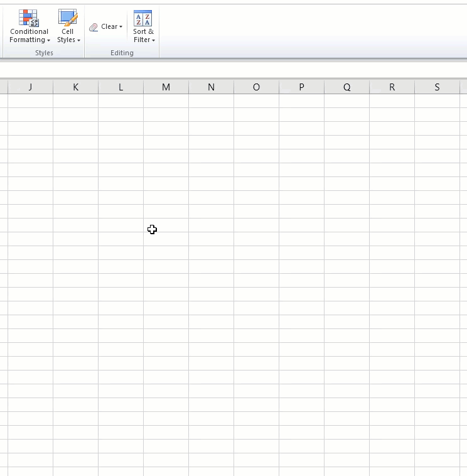Expand the Conditional Formatting dropdown arrow

[49, 41]
